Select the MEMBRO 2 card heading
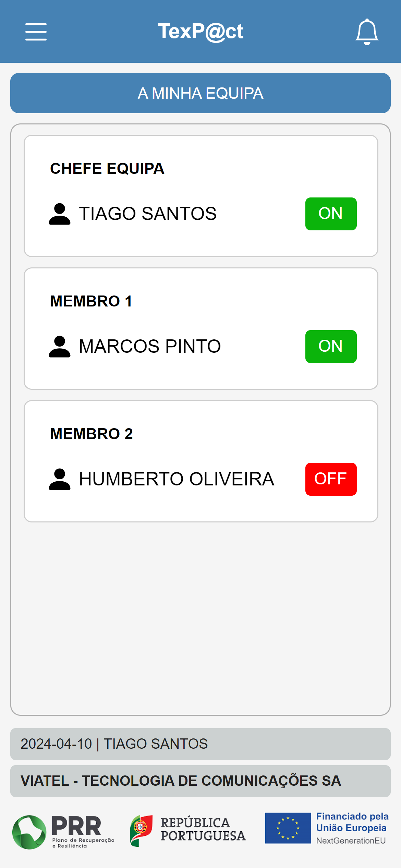Viewport: 401px width, 868px height. 91,434
